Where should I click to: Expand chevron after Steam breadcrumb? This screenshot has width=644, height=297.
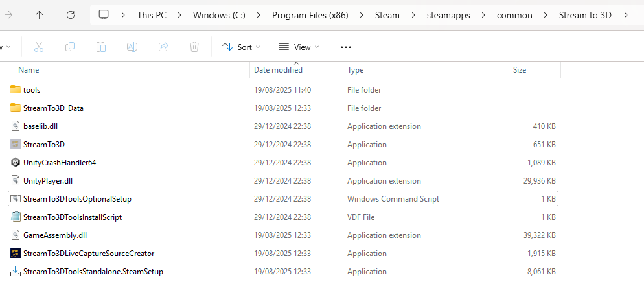click(x=413, y=15)
